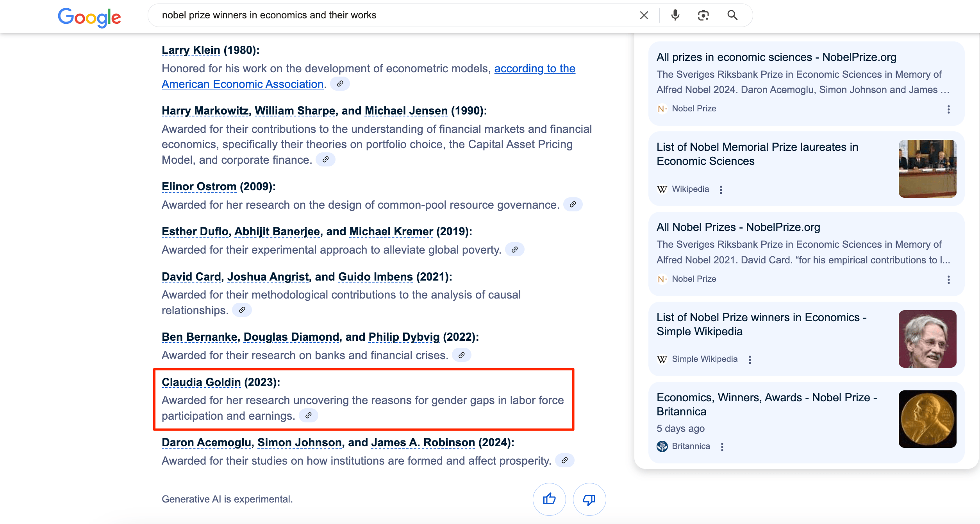Open source link icon after Larry Klein entry
This screenshot has width=980, height=524.
[340, 84]
